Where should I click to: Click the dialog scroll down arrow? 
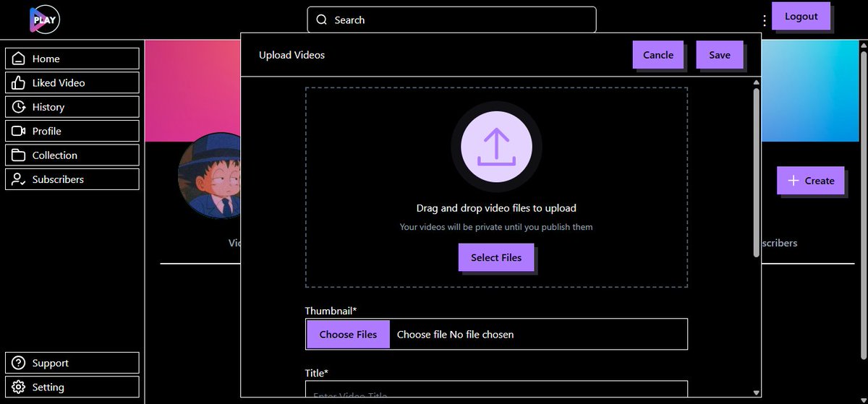[757, 392]
